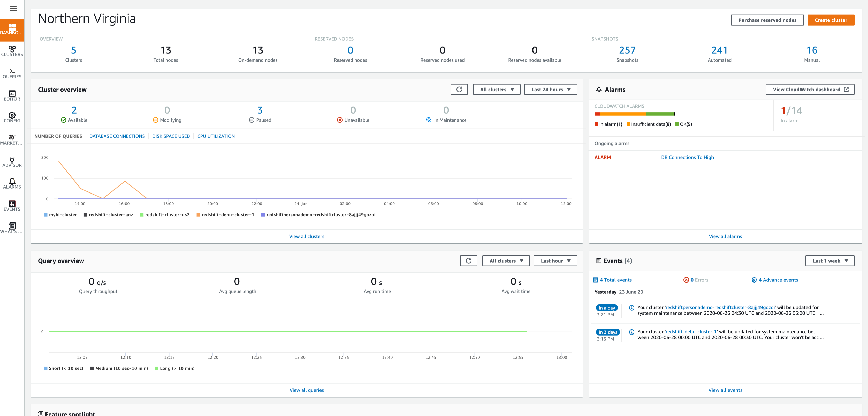Switch to the CPU Utilization tab
Image resolution: width=868 pixels, height=416 pixels.
click(216, 136)
